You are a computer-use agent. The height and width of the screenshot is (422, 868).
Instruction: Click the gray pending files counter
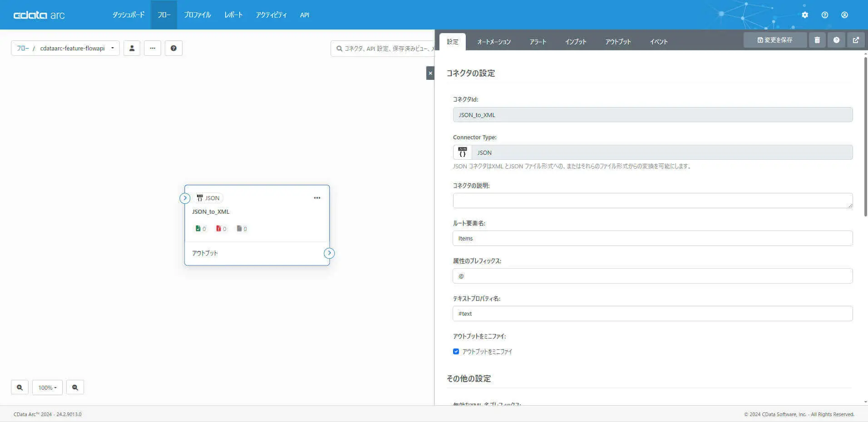[242, 229]
